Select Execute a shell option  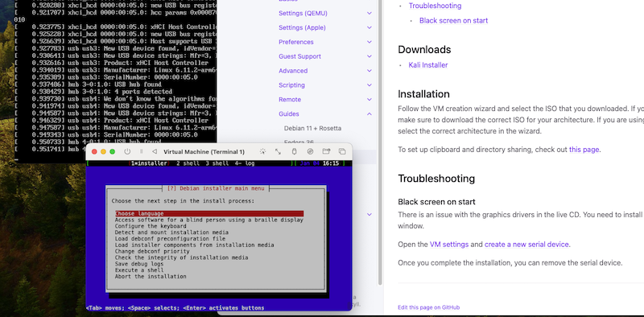click(x=139, y=270)
